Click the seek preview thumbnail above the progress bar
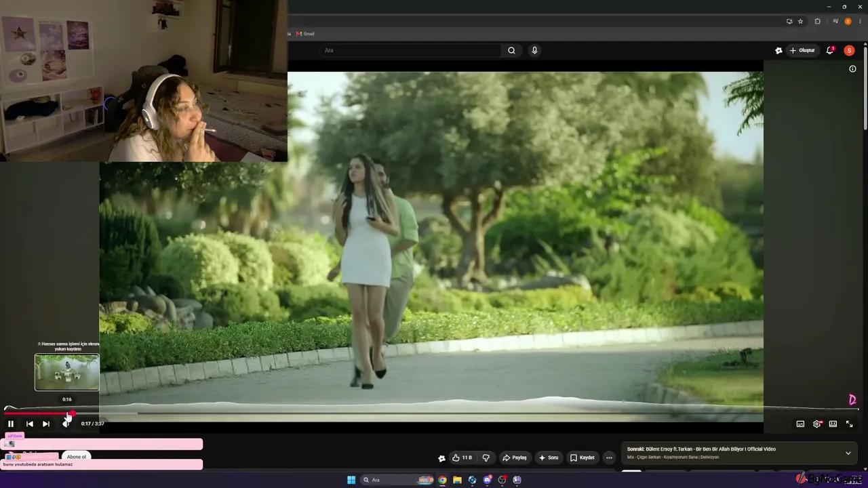 [x=67, y=372]
